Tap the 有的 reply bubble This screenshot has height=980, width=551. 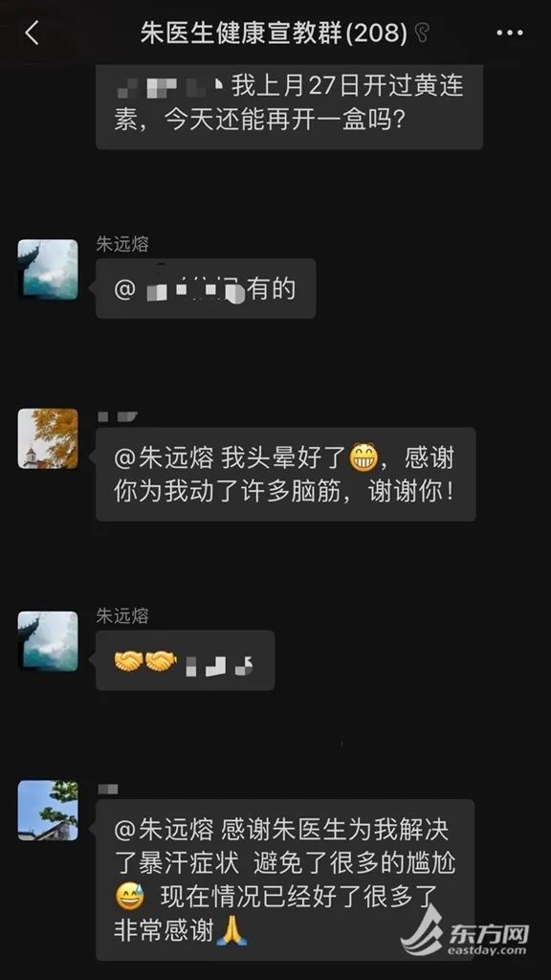206,288
